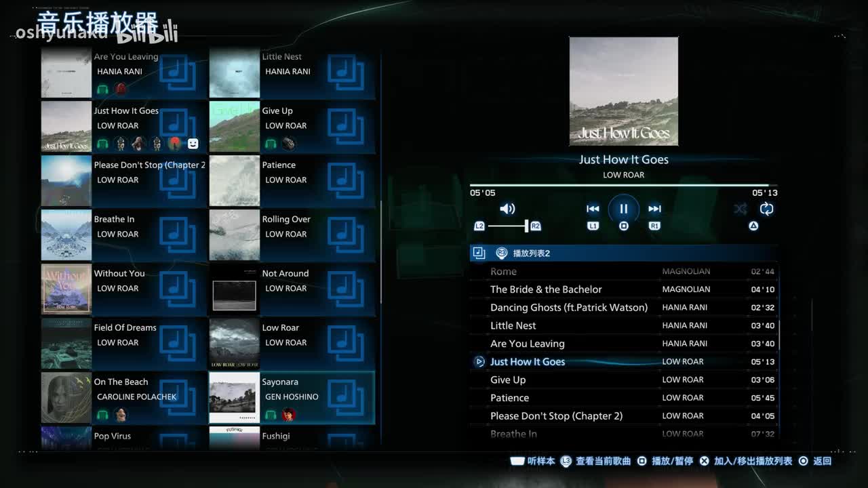The width and height of the screenshot is (868, 488).
Task: Click the large Just How It Goes album cover
Action: pos(624,91)
